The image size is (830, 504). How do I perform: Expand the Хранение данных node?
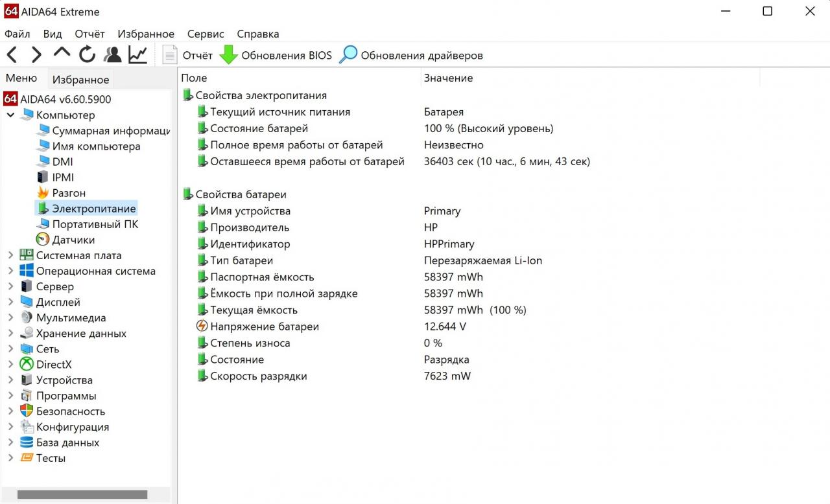(10, 334)
